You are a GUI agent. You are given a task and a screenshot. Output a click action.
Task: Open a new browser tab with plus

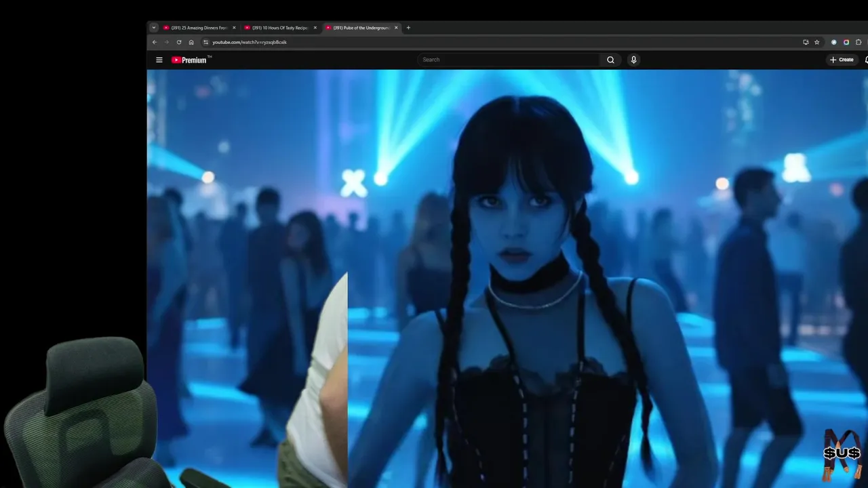click(x=408, y=28)
